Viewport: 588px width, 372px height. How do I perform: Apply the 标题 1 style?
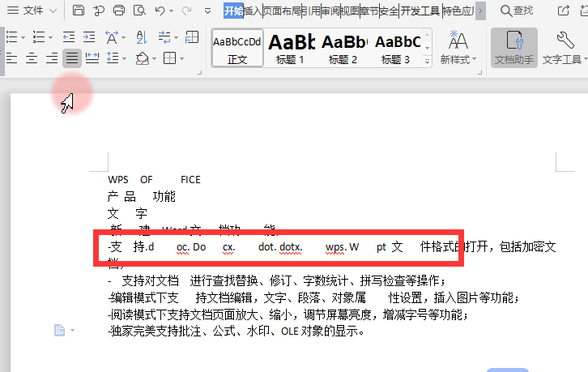click(x=290, y=49)
